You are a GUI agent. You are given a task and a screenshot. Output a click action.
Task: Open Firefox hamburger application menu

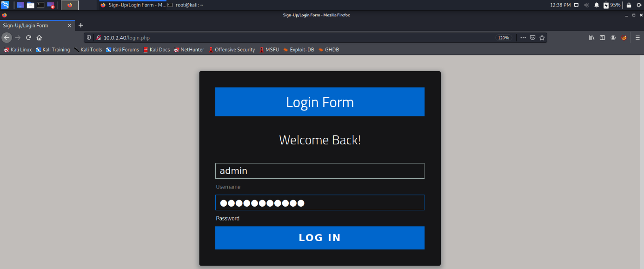tap(637, 38)
